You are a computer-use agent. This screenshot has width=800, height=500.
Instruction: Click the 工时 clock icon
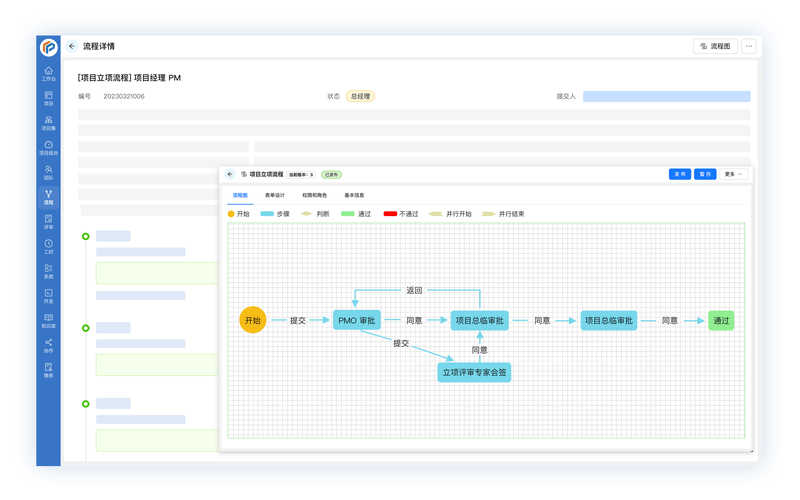coord(48,246)
